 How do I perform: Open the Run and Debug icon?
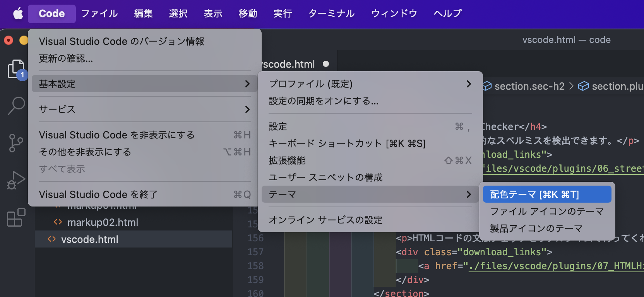point(16,180)
